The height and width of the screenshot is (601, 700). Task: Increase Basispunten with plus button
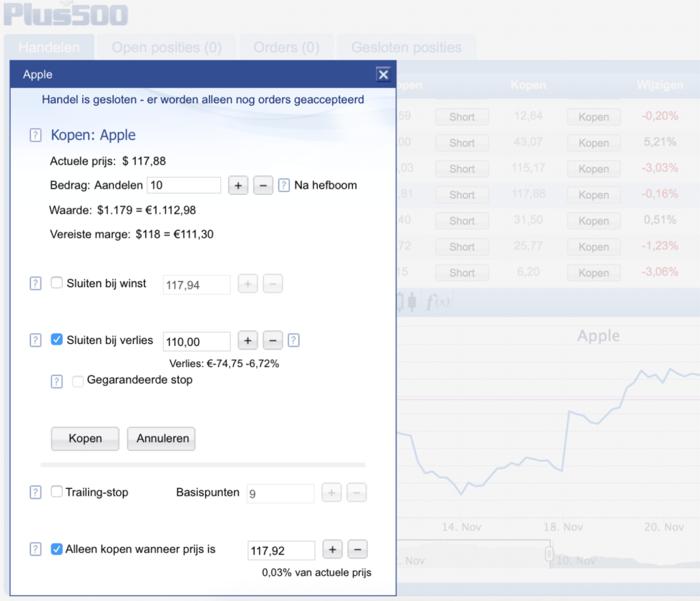coord(332,492)
